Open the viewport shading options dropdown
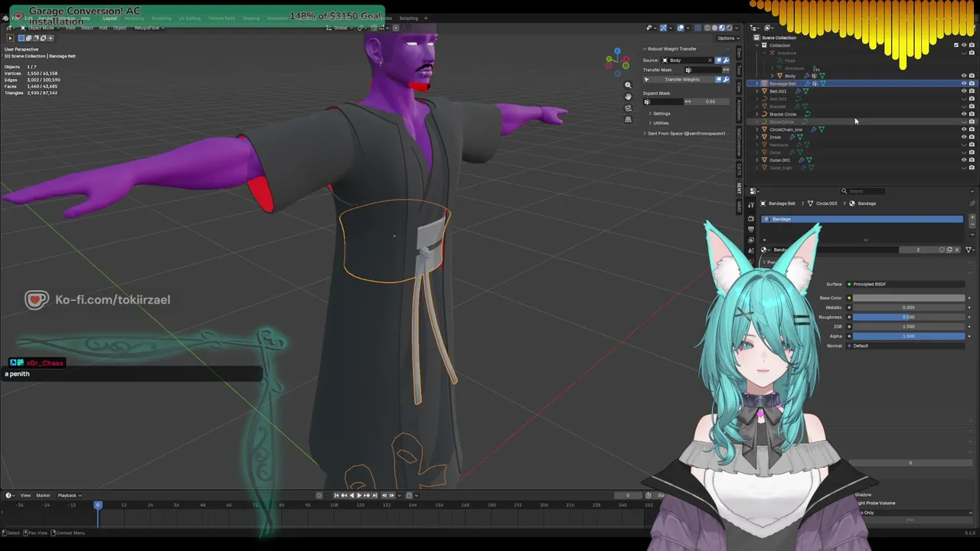Viewport: 980px width, 551px height. (x=737, y=28)
